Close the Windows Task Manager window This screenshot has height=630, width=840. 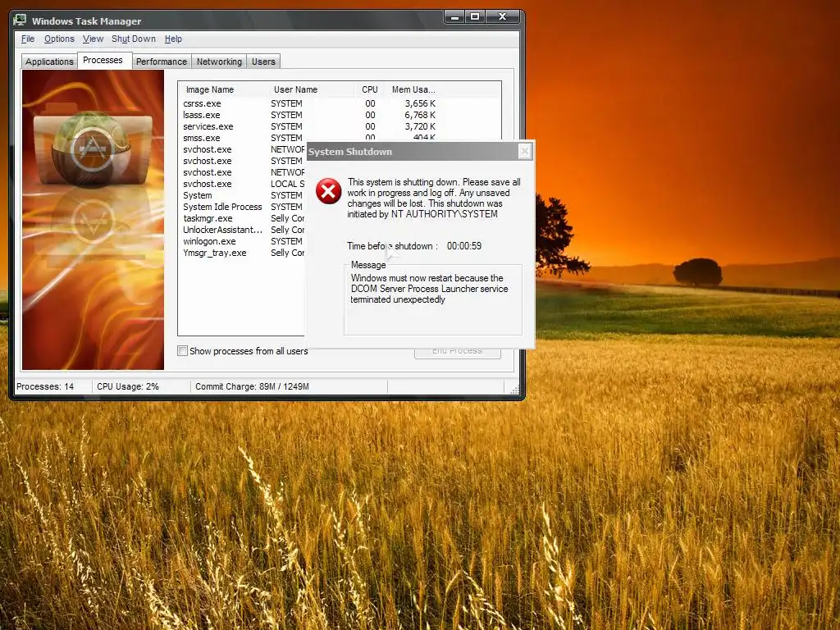(x=503, y=16)
